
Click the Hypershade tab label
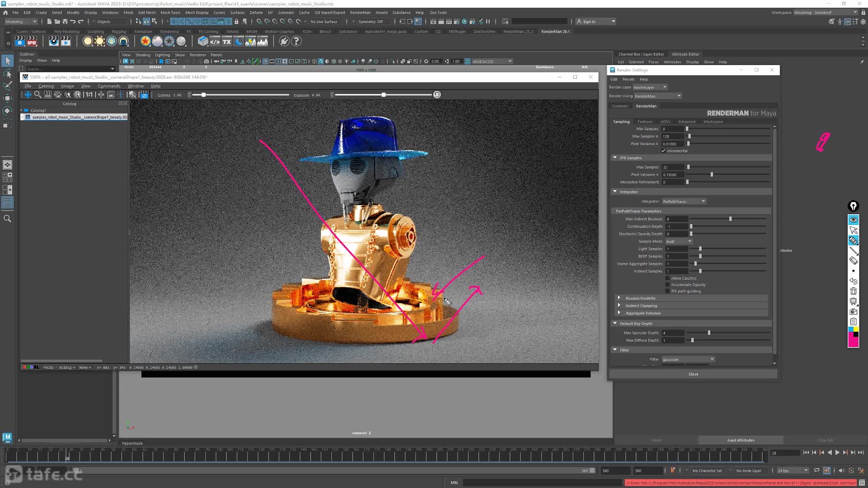(x=132, y=443)
